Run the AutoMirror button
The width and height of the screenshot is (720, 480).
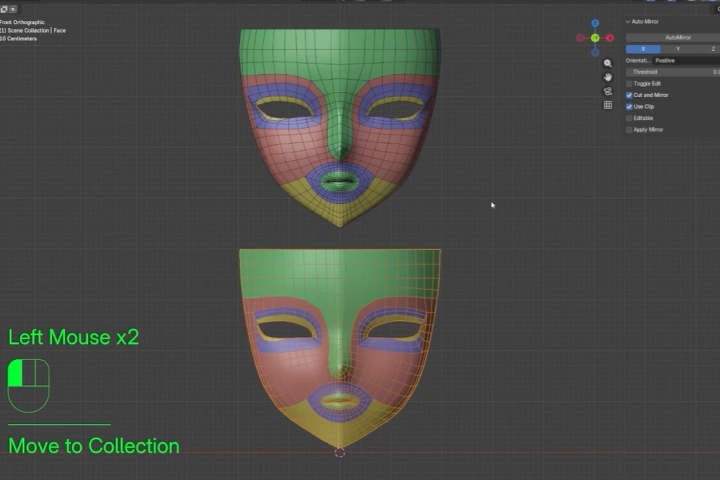pos(673,37)
